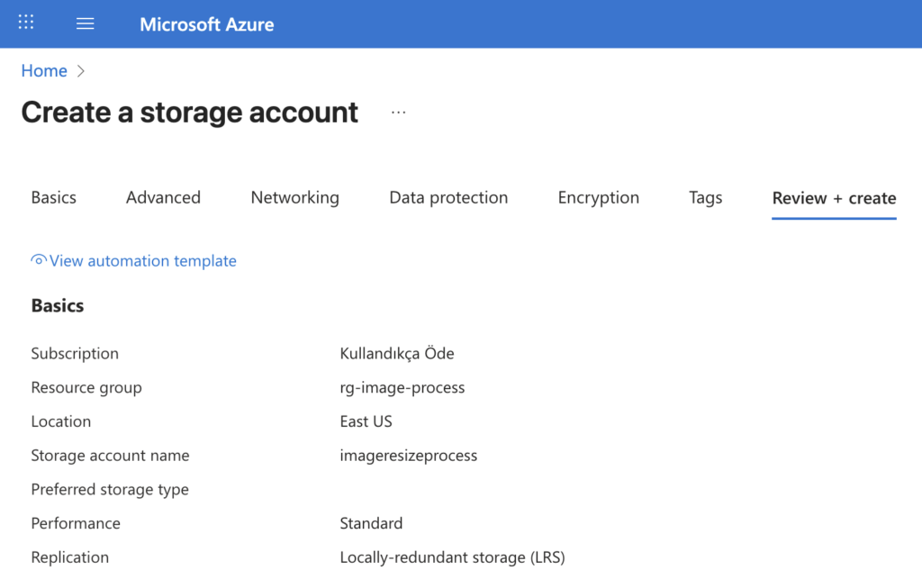Open View automation template link
Viewport: 922px width, 588px height.
(x=142, y=261)
